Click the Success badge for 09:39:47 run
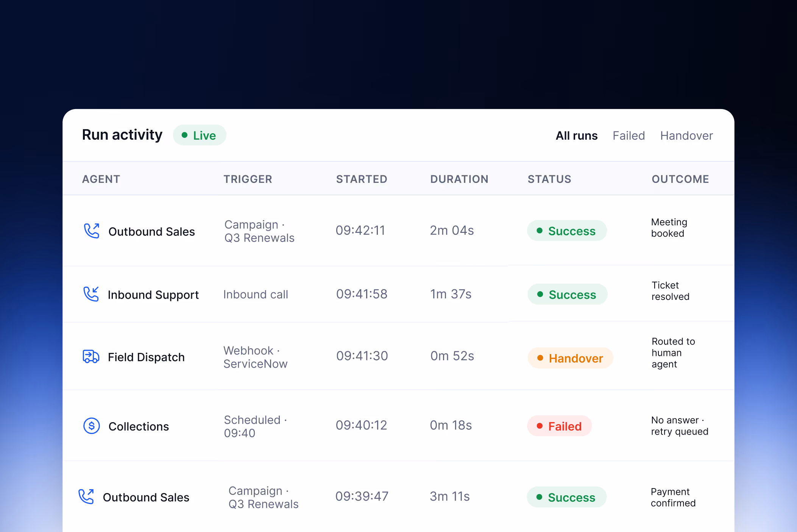The image size is (797, 532). coord(566,497)
